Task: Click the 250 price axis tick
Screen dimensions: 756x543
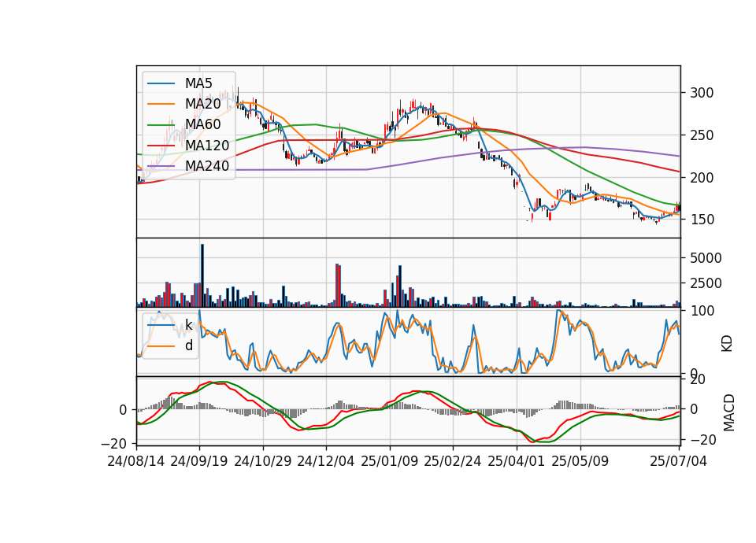Action: click(702, 135)
